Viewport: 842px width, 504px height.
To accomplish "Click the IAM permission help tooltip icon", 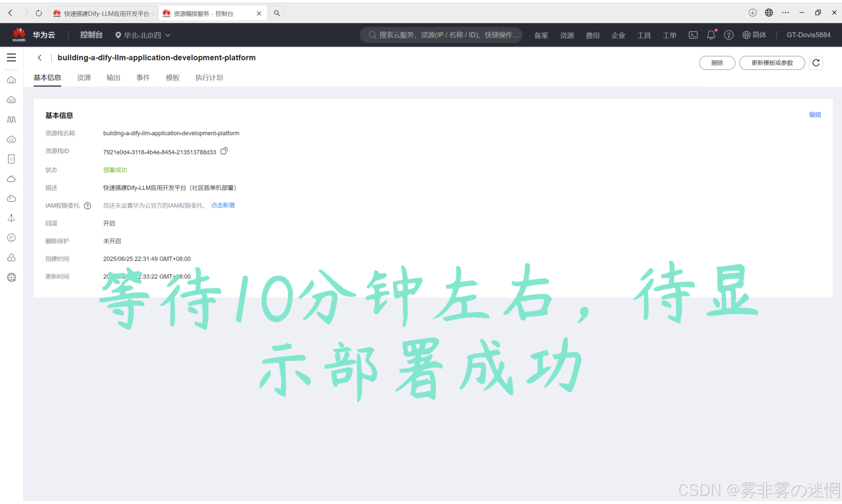I will pos(87,206).
